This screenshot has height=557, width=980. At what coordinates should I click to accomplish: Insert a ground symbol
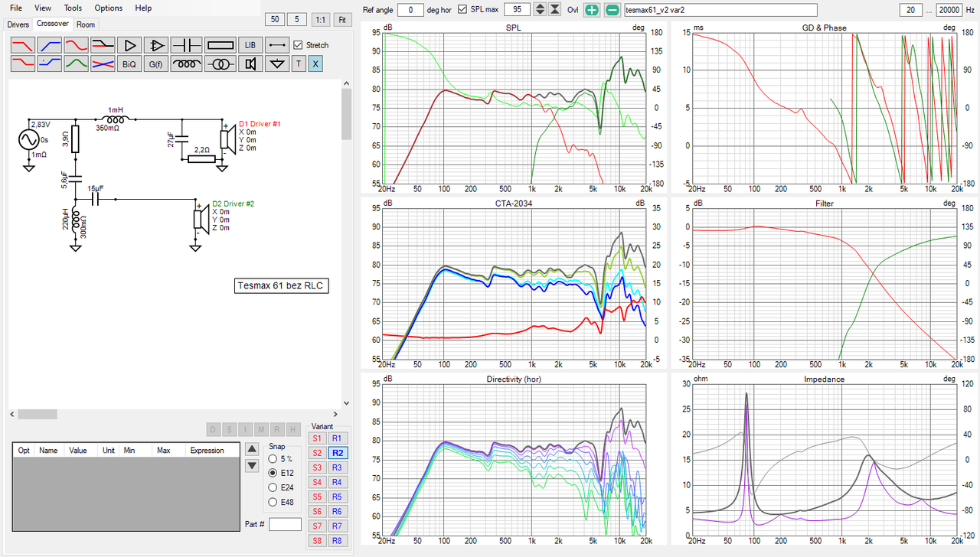(276, 64)
